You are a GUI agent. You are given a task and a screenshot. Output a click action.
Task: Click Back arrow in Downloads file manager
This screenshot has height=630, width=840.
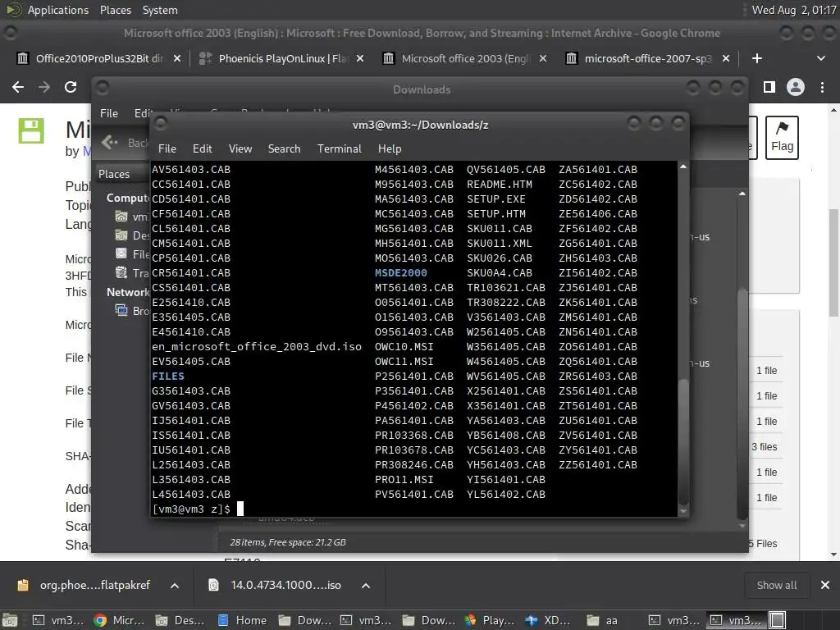pos(110,142)
